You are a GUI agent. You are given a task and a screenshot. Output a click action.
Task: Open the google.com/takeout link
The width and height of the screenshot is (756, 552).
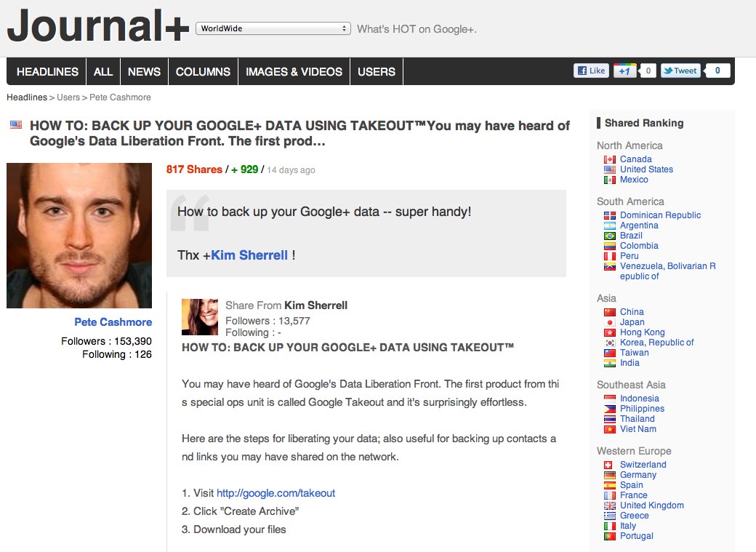pos(276,493)
